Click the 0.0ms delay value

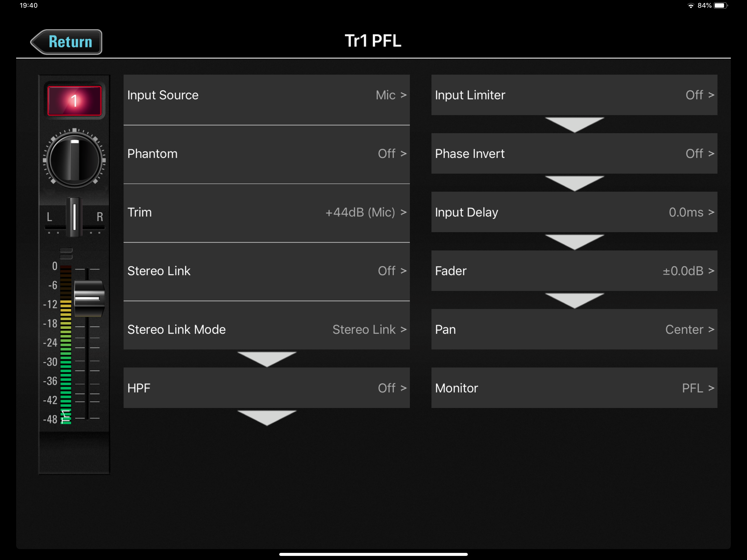686,212
